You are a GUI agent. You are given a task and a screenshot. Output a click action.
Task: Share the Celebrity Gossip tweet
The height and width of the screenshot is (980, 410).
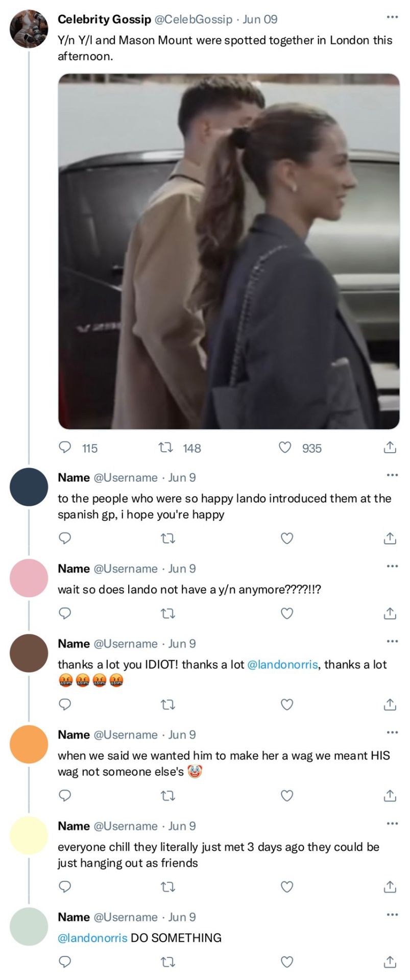coord(390,448)
